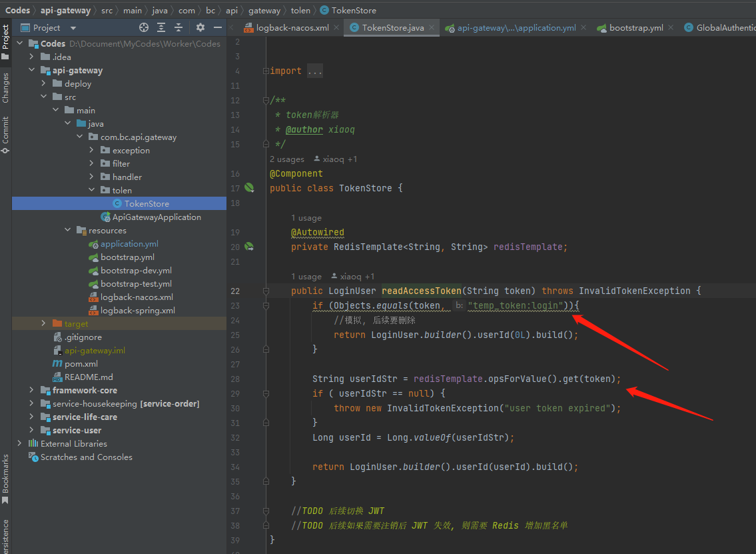The image size is (756, 554).
Task: Expand the target folder arrow
Action: click(x=43, y=323)
